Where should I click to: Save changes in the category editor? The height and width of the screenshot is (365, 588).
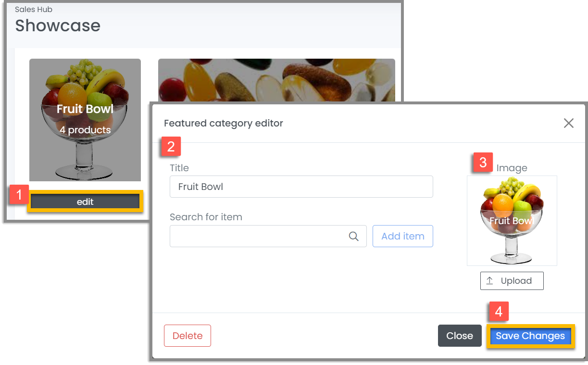click(530, 336)
